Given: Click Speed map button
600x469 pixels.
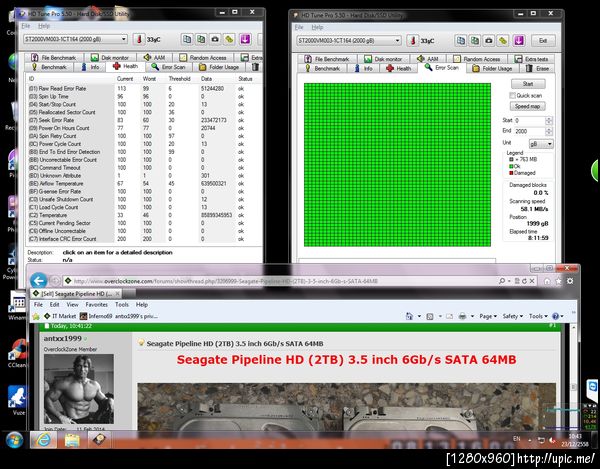Looking at the screenshot, I should tap(527, 106).
